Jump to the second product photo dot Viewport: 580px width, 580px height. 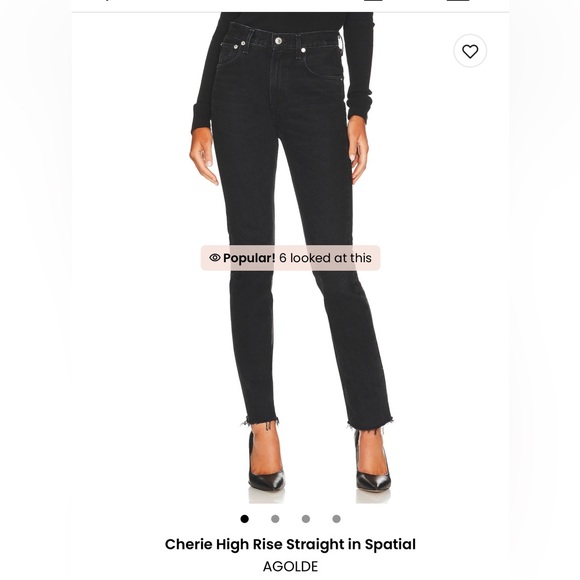[275, 519]
